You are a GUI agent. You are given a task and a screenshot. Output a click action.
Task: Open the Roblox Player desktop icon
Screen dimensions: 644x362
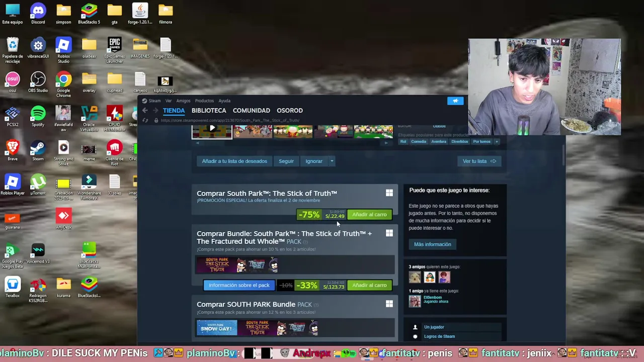pos(13,185)
